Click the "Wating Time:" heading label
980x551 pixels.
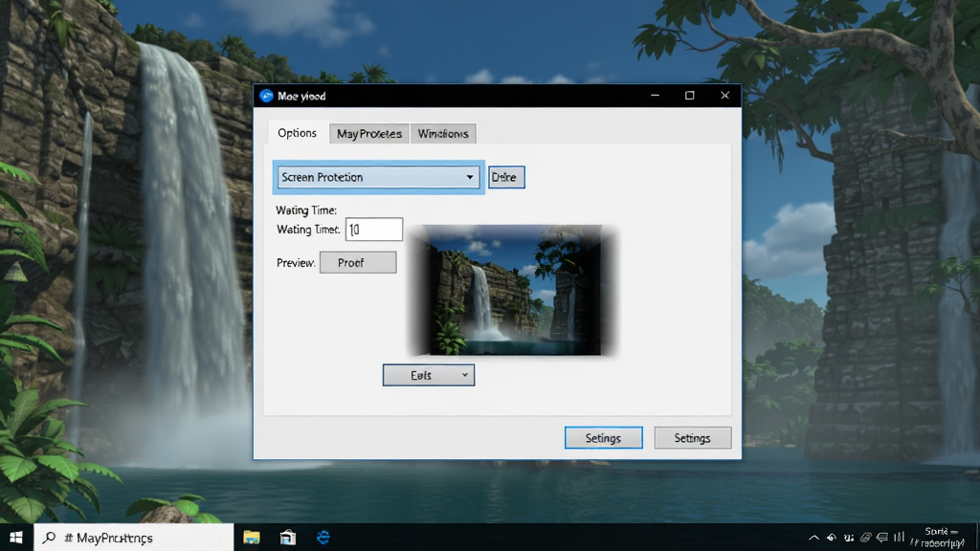[x=306, y=210]
